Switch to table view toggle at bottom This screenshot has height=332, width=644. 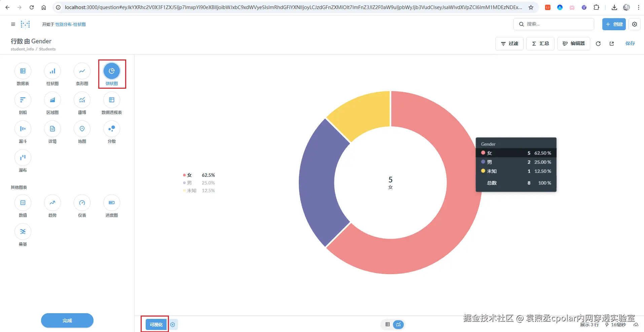coord(388,325)
